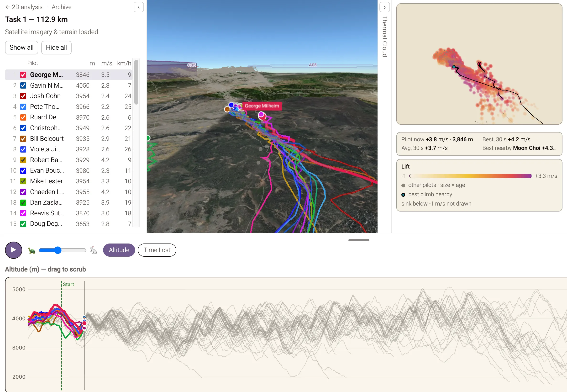Toggle Pete Tho... track checkbox

(x=23, y=107)
